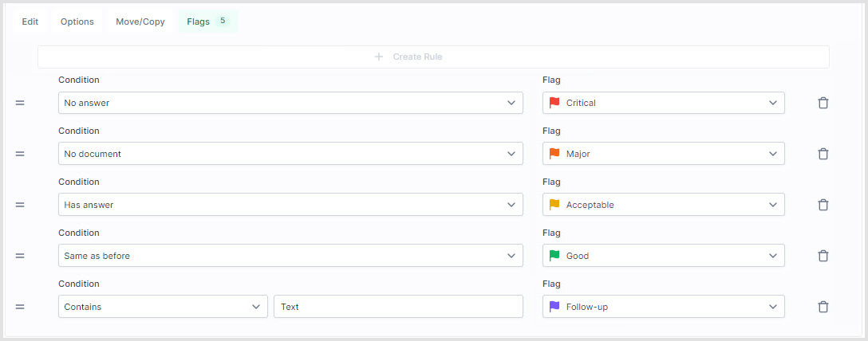Click drag handle of No document rule

(20, 154)
